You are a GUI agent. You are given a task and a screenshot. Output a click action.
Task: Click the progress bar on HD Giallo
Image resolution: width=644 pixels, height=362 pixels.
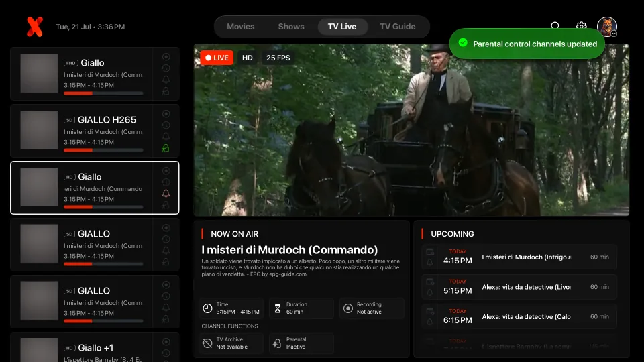click(x=103, y=207)
